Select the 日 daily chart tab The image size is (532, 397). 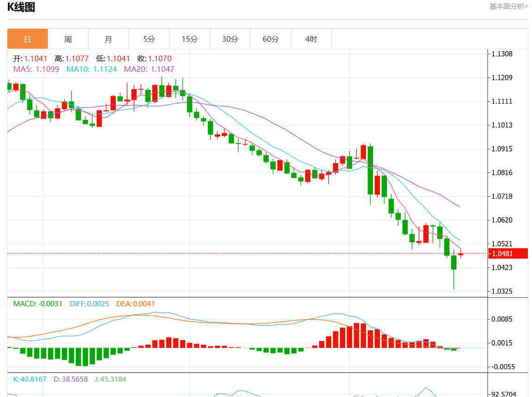click(27, 39)
